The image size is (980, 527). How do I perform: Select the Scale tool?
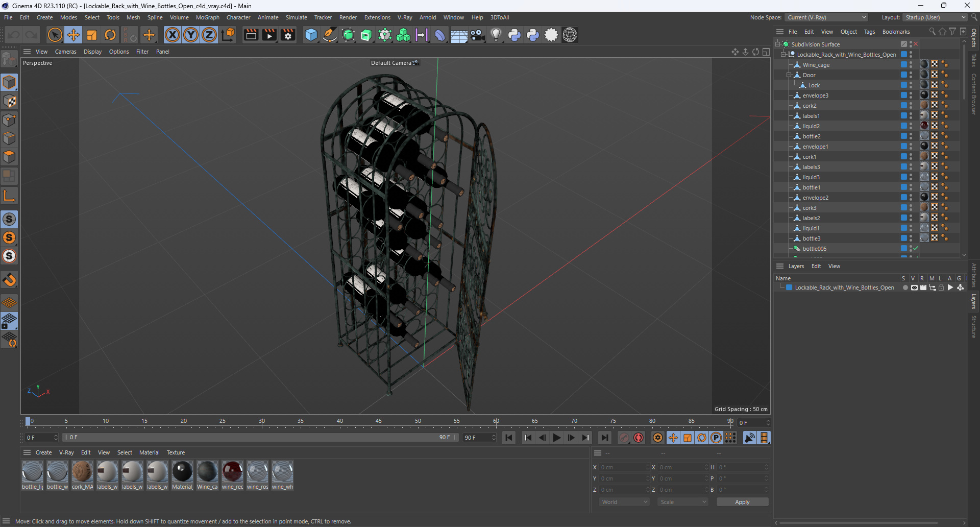coord(92,35)
